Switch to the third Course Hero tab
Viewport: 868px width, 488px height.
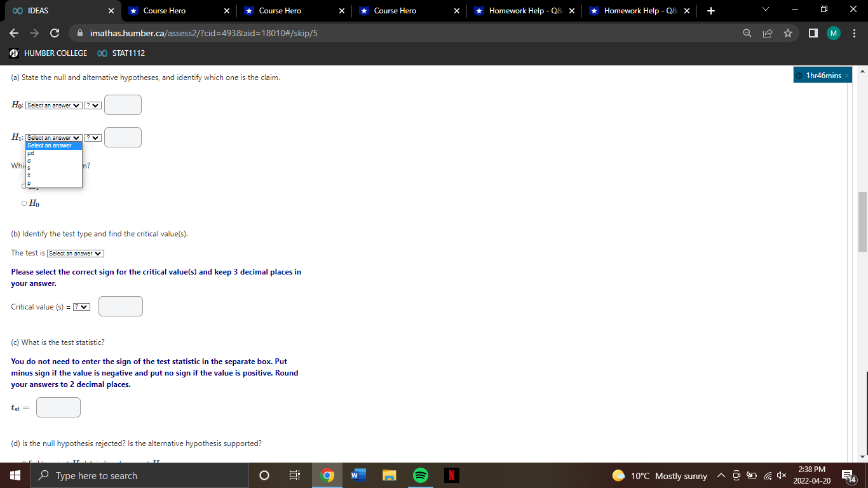(x=409, y=11)
